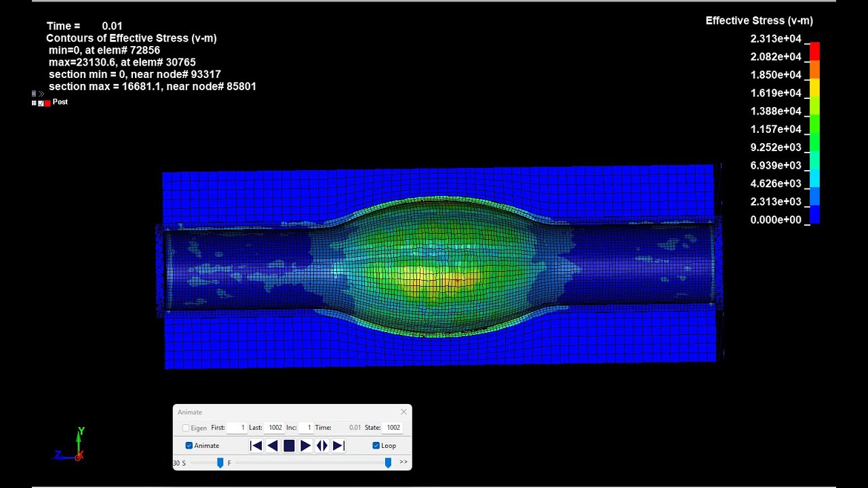The height and width of the screenshot is (488, 868).
Task: Click the max=23130.6 element text
Action: point(122,62)
